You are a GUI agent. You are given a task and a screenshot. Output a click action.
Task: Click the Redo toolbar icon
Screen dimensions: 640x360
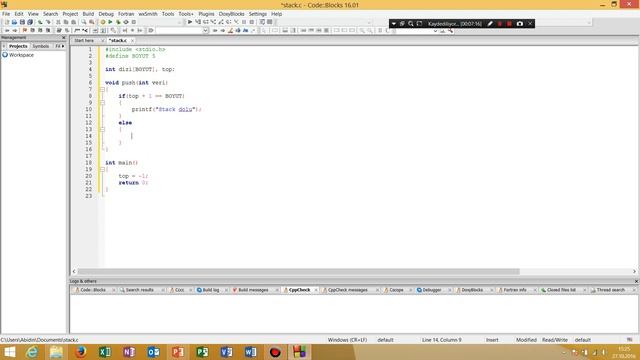48,22
